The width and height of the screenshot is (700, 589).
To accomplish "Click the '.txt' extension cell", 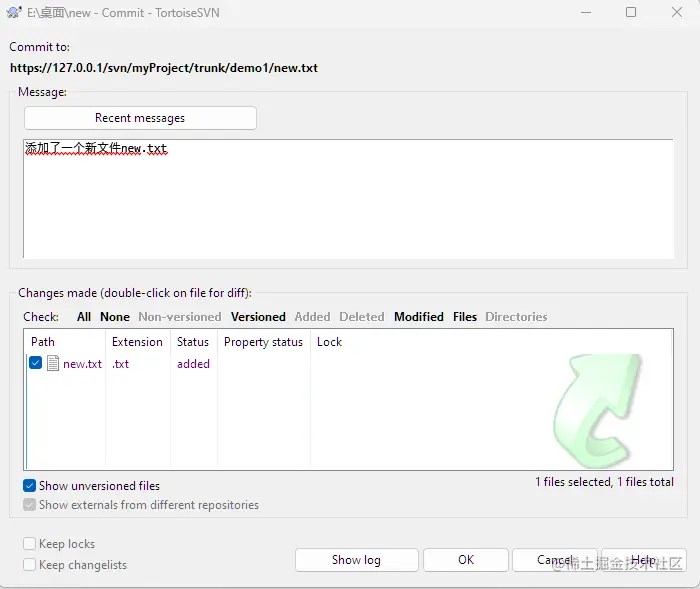I will (x=121, y=363).
